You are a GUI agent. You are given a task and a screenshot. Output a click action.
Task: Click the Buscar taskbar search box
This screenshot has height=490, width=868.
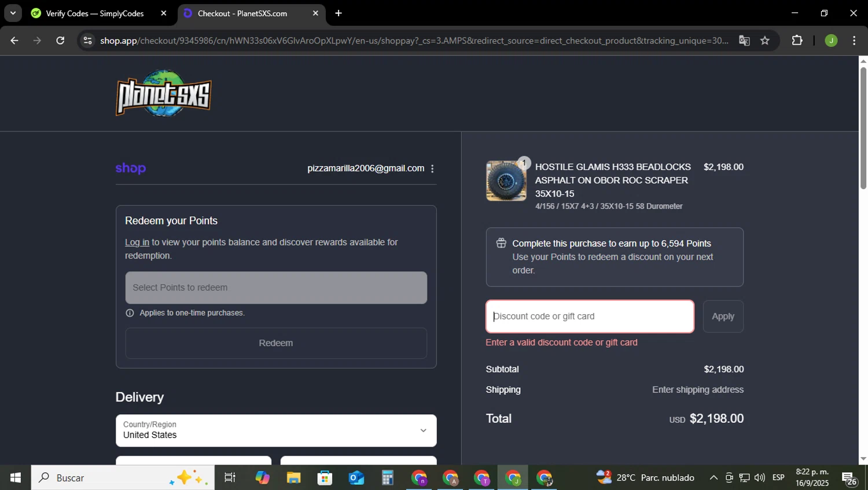tap(123, 478)
